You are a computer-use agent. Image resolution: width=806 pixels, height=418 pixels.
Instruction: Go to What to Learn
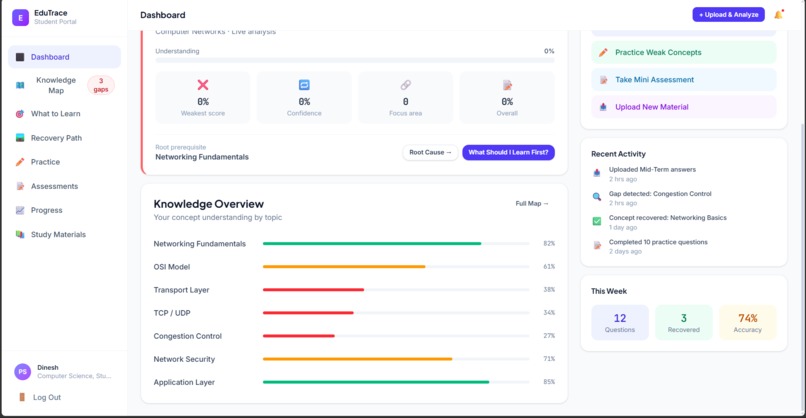65,114
